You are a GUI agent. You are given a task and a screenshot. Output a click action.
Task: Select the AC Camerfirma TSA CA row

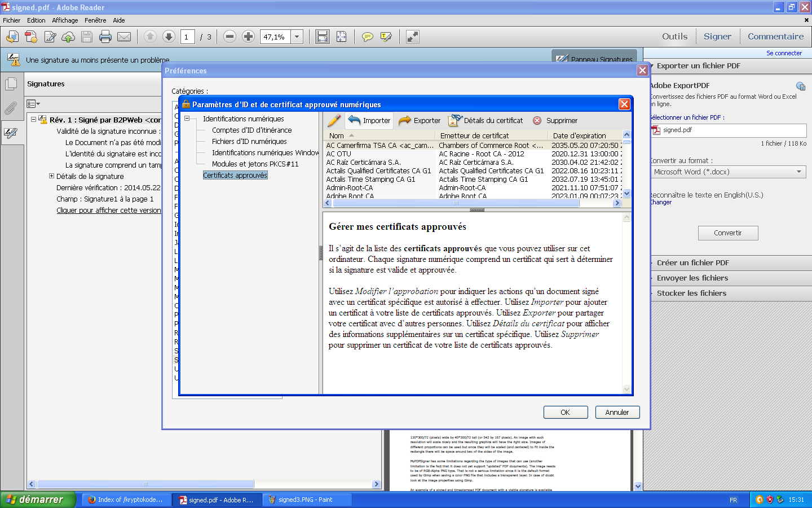tap(380, 145)
